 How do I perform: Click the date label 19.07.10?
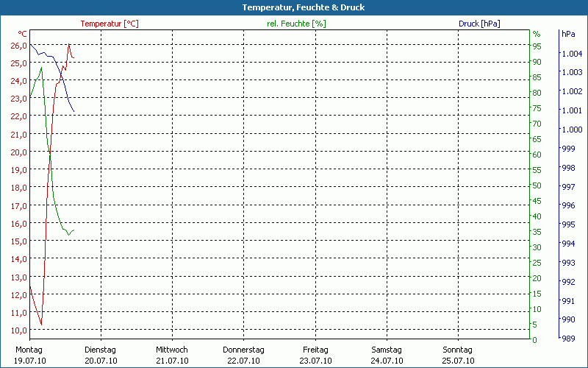point(30,361)
